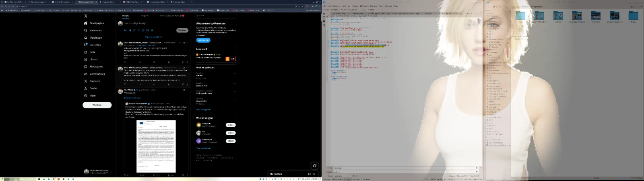Open Profiel icon in X sidebar
644x181 pixels.
[x=86, y=88]
